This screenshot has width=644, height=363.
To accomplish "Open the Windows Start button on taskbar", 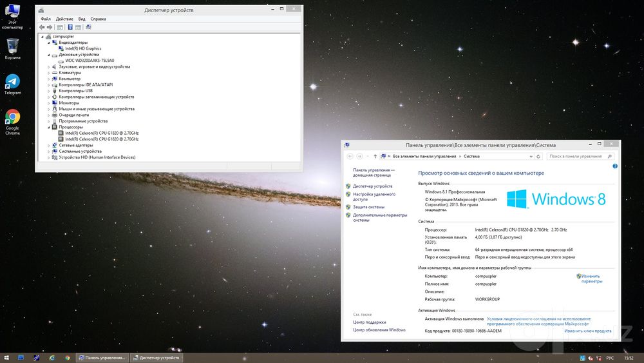I will click(x=6, y=358).
